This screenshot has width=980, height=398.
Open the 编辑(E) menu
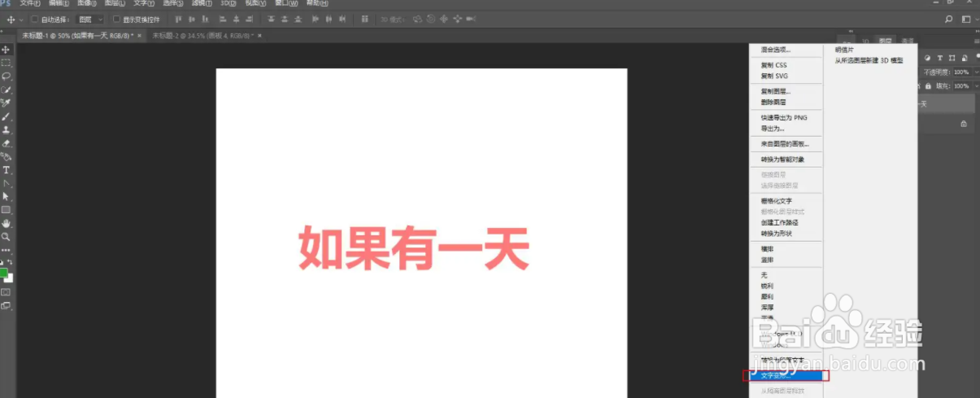tap(59, 3)
